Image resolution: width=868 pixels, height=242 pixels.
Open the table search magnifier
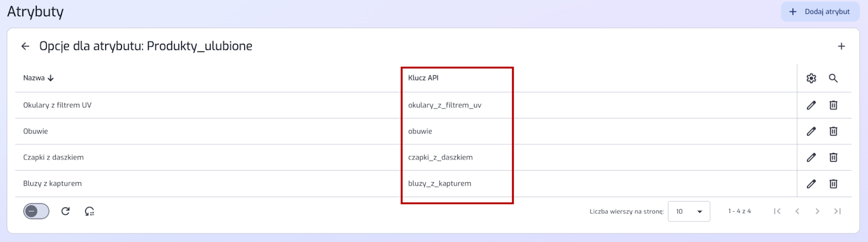833,78
